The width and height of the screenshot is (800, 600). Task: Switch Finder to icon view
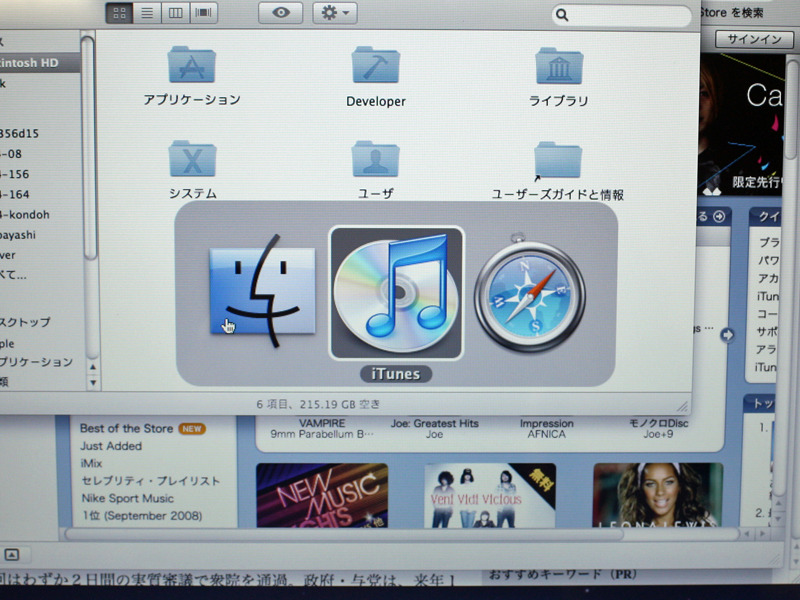(119, 13)
